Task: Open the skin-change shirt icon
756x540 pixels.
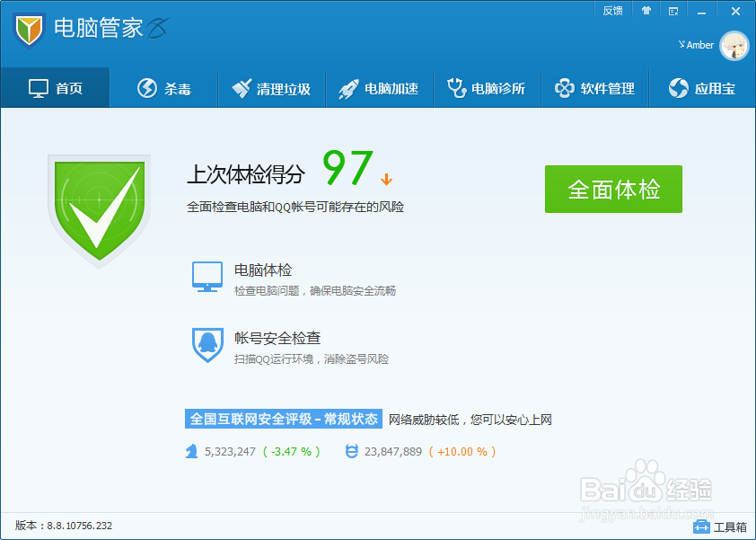Action: pyautogui.click(x=646, y=11)
